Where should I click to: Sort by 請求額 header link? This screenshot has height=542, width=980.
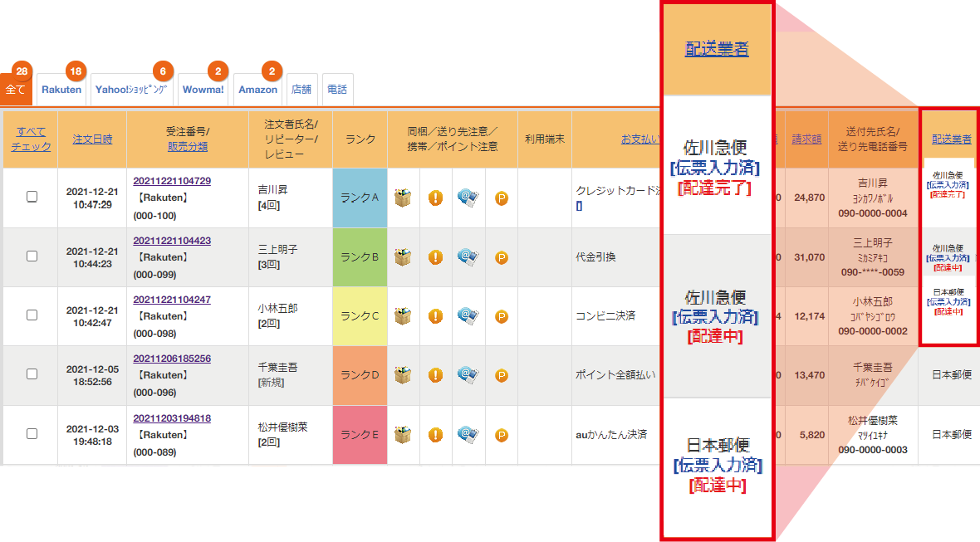[x=806, y=139]
